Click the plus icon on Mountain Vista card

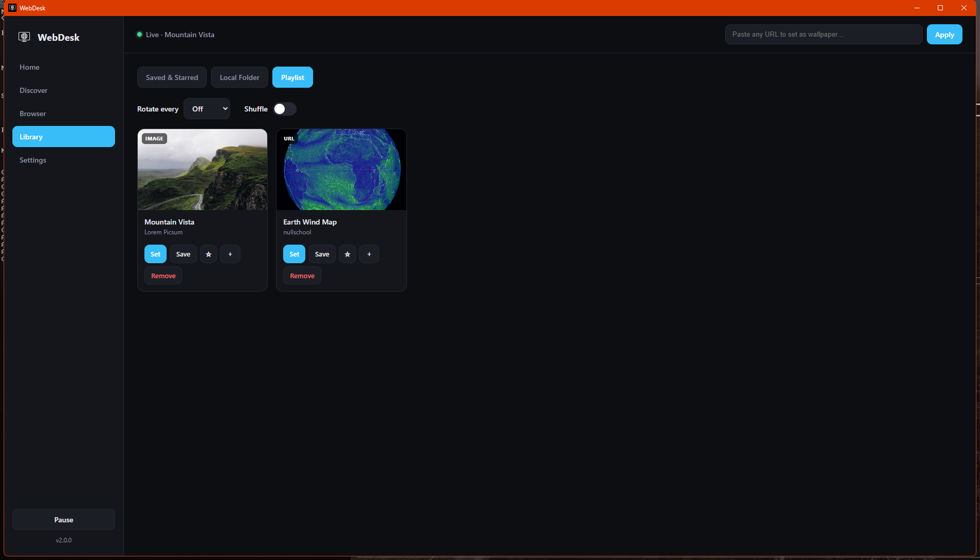(x=230, y=254)
